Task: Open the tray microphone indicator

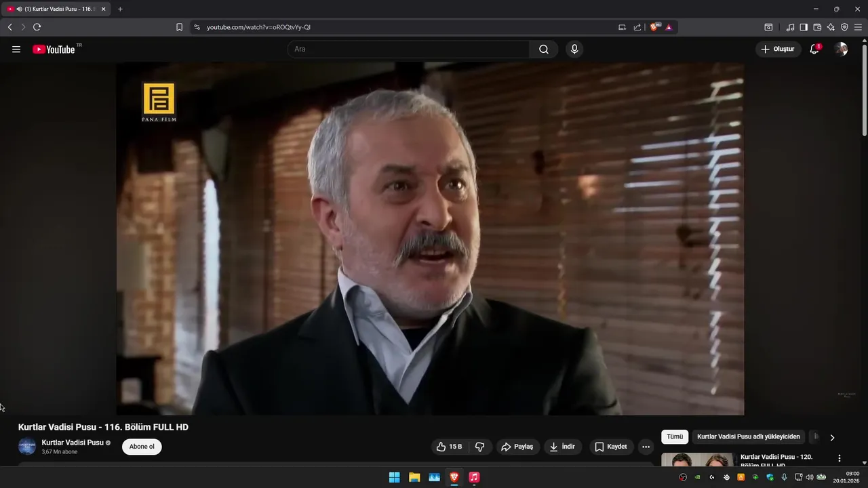Action: click(784, 477)
